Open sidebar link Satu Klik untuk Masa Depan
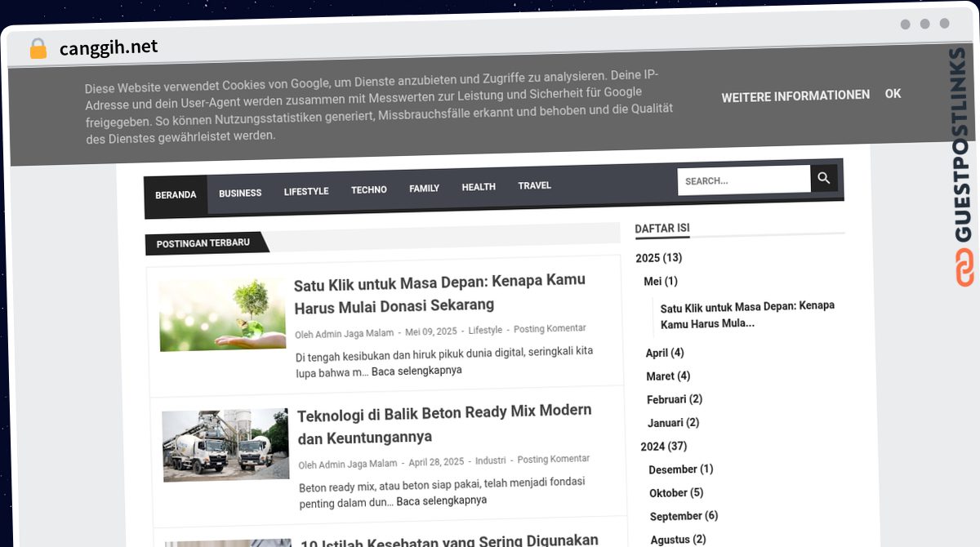The image size is (980, 547). 747,314
